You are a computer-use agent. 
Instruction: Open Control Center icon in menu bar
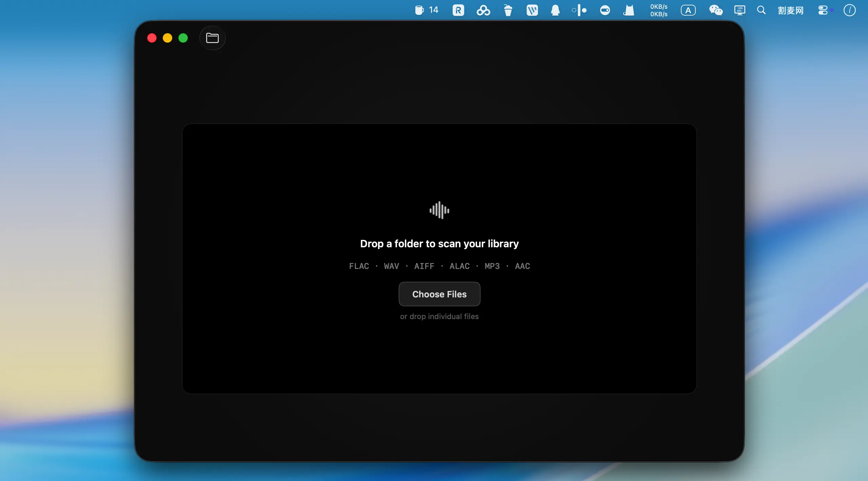click(x=823, y=10)
